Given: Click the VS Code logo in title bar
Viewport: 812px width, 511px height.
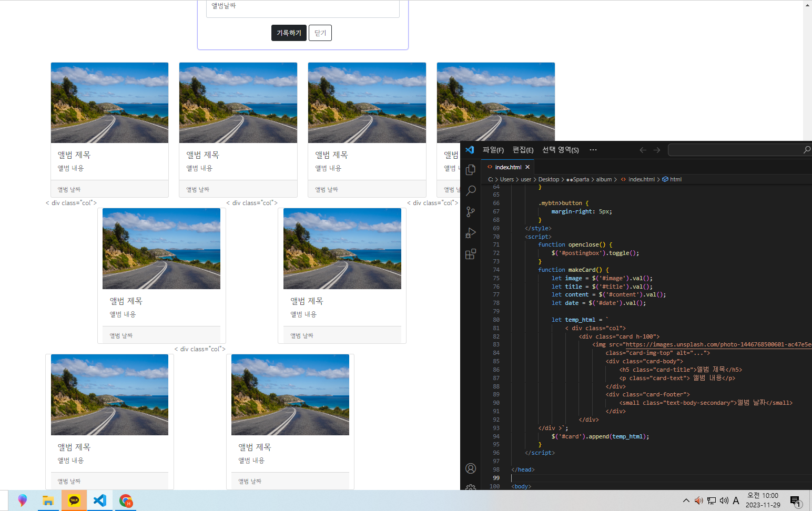Looking at the screenshot, I should click(x=470, y=150).
